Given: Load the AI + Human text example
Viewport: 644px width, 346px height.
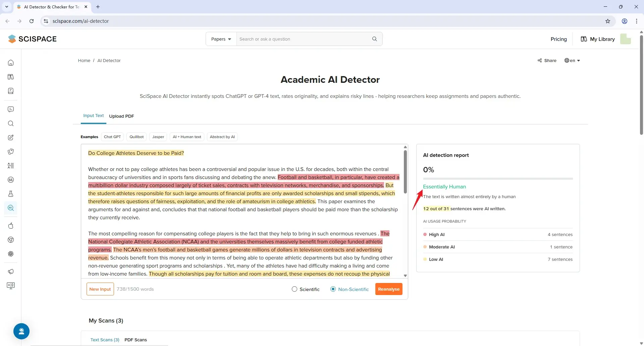Looking at the screenshot, I should [187, 137].
